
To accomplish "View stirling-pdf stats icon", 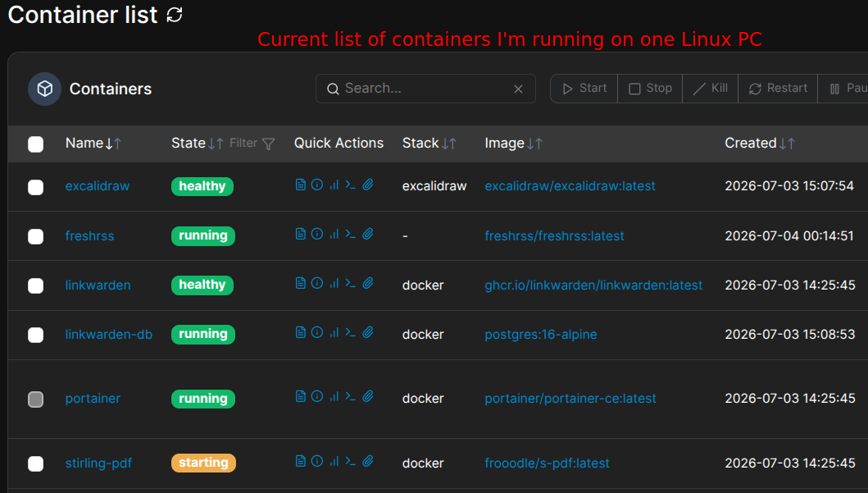I will point(334,461).
